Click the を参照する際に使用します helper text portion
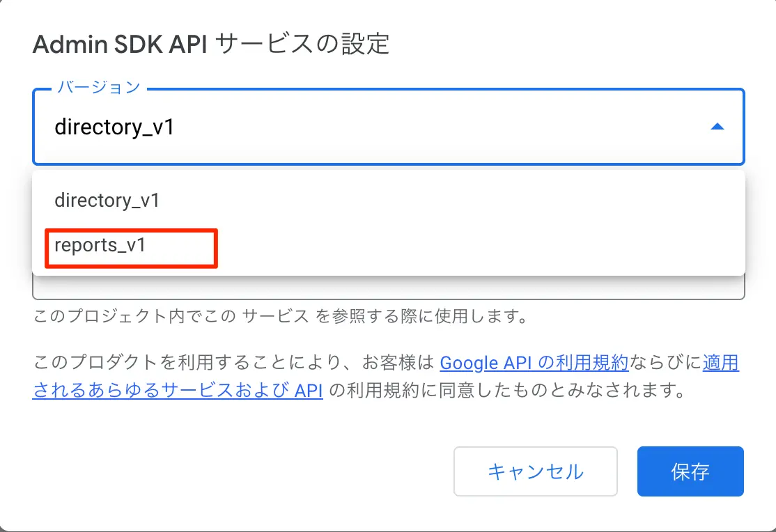 pyautogui.click(x=421, y=315)
